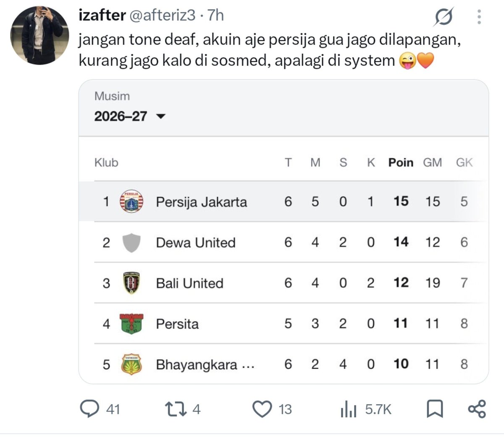Share the tweet via share icon
The width and height of the screenshot is (504, 439).
click(x=477, y=409)
